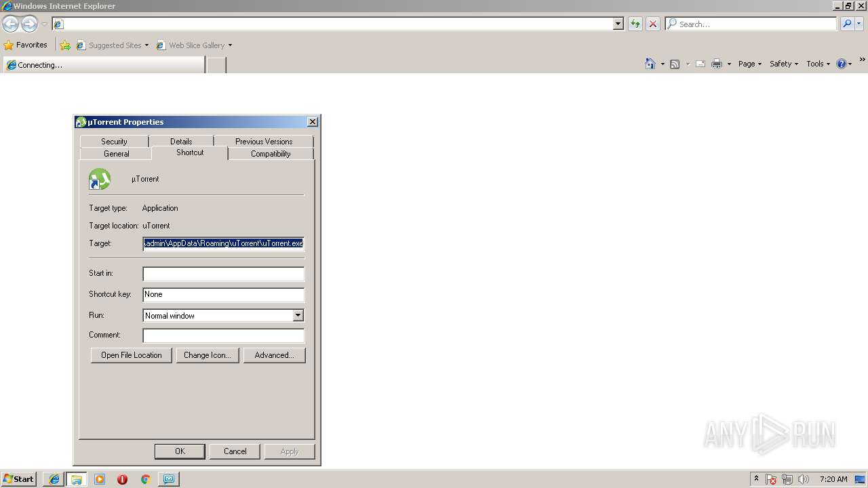Open the Suggested Sites link
The image size is (868, 488).
click(112, 45)
